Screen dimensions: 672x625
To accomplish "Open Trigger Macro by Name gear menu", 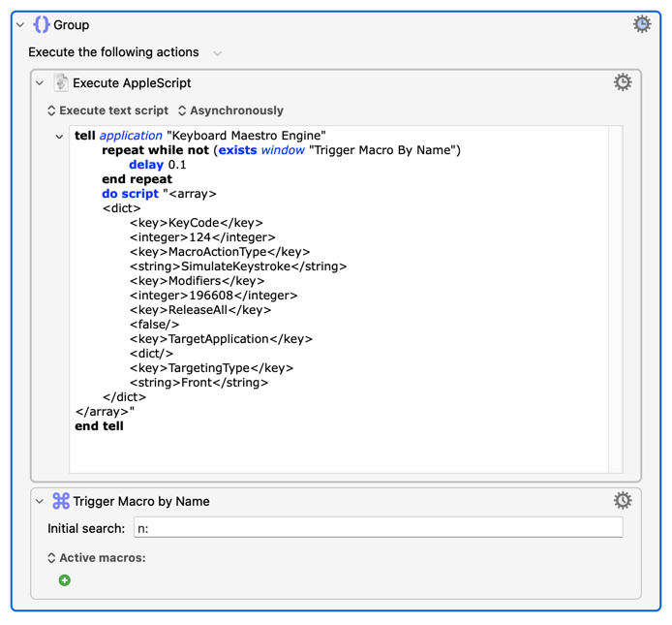I will 623,501.
